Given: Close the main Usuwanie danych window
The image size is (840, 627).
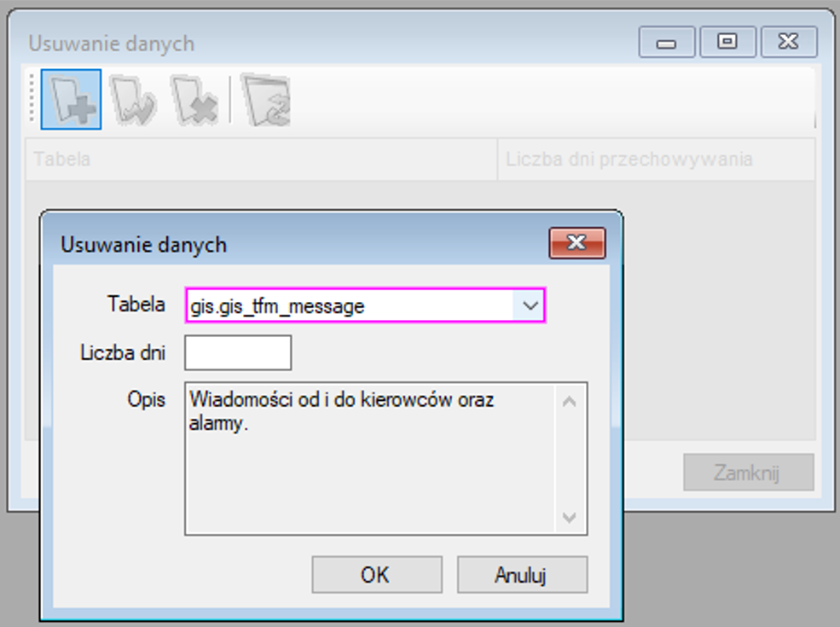Looking at the screenshot, I should 789,42.
